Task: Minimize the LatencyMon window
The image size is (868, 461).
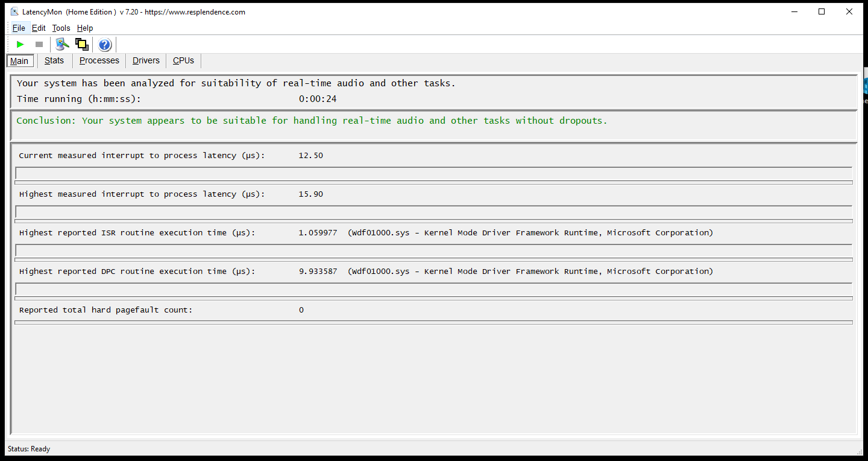Action: [794, 11]
